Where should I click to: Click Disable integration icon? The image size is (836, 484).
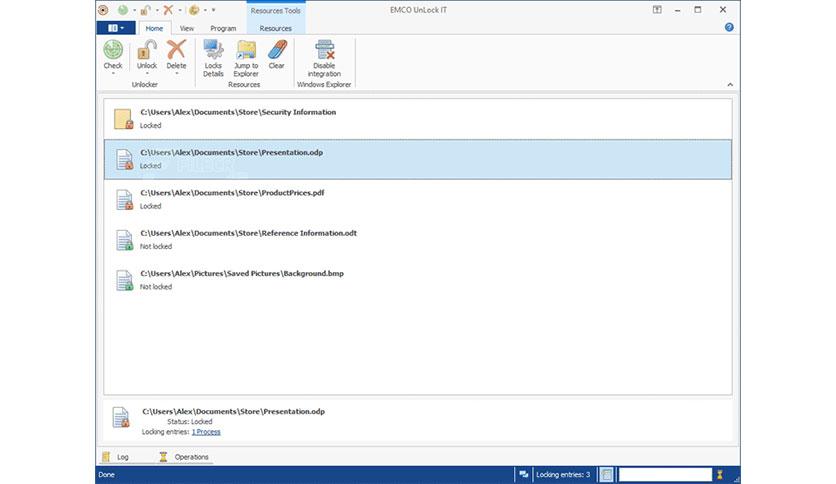[x=324, y=50]
